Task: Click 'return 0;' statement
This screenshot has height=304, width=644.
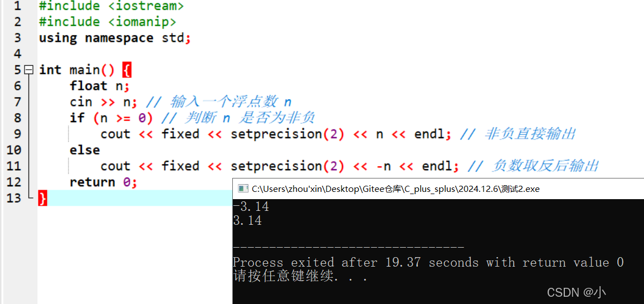Action: click(103, 182)
